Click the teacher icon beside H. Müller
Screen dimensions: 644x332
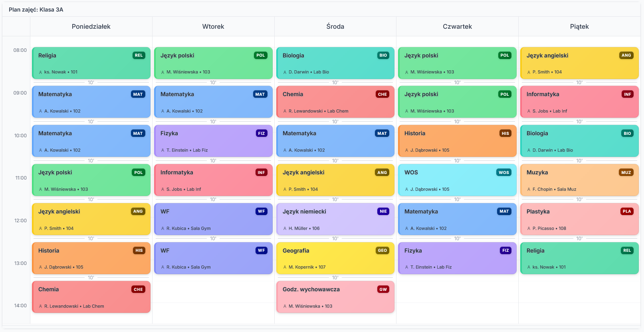tap(285, 228)
